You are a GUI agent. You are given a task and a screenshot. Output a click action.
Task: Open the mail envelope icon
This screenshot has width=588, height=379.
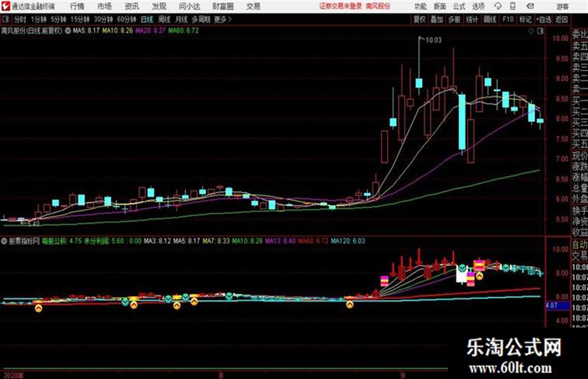click(x=530, y=6)
